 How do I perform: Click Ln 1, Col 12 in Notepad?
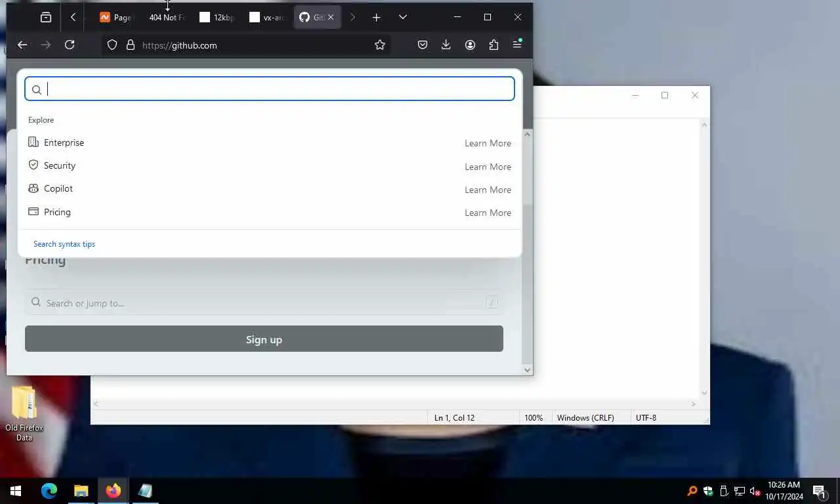(454, 417)
